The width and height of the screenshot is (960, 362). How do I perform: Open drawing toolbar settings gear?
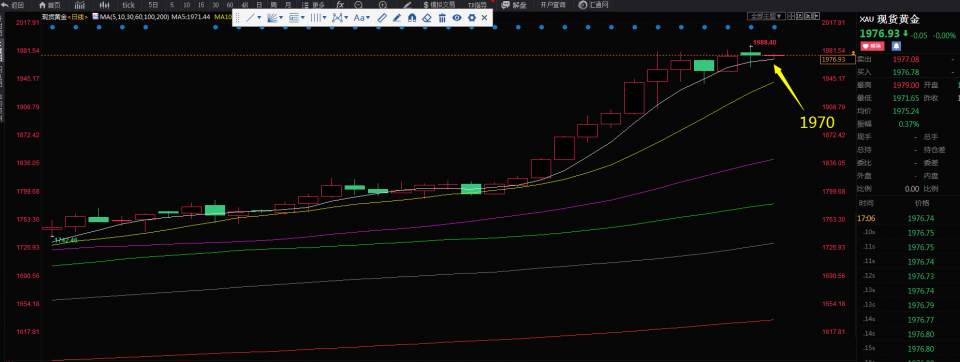pyautogui.click(x=471, y=18)
